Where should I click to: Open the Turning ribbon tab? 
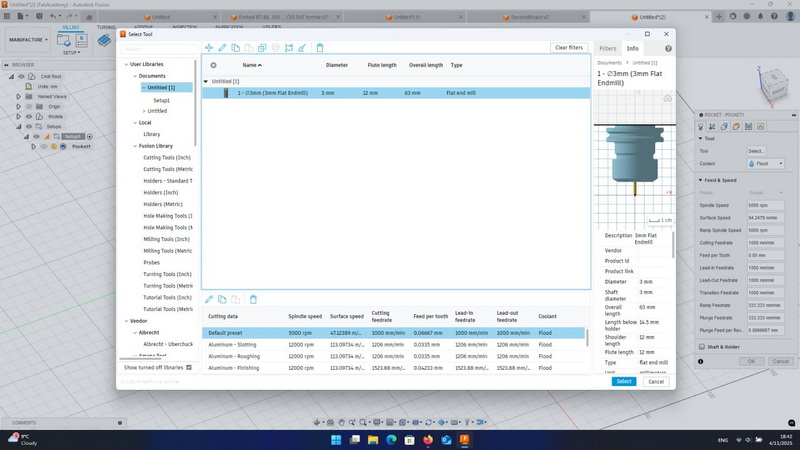[x=106, y=27]
